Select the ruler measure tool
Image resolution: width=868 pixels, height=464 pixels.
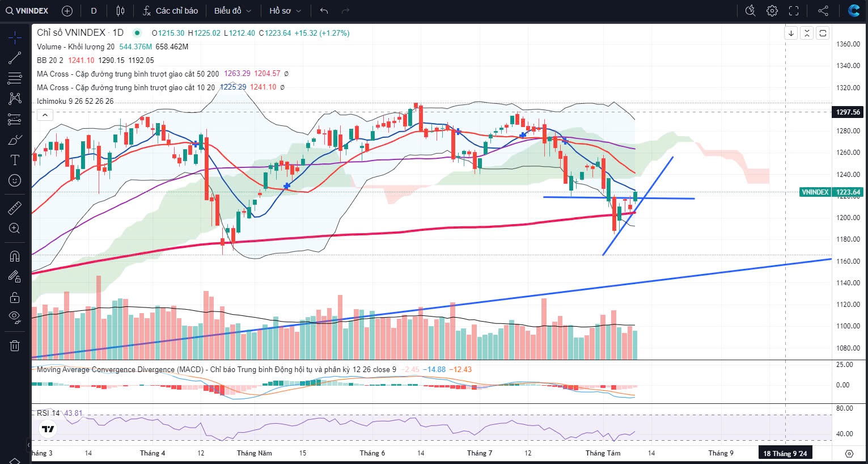pos(15,208)
